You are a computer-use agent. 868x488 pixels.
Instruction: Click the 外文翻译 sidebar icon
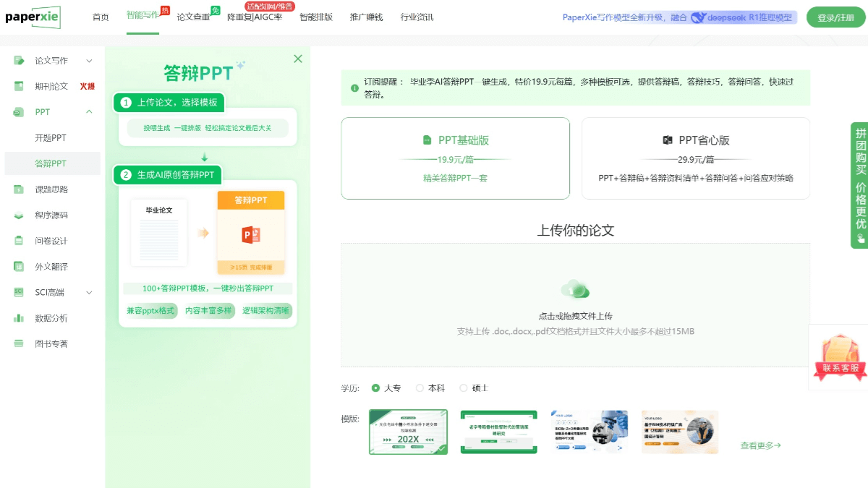[x=20, y=267]
